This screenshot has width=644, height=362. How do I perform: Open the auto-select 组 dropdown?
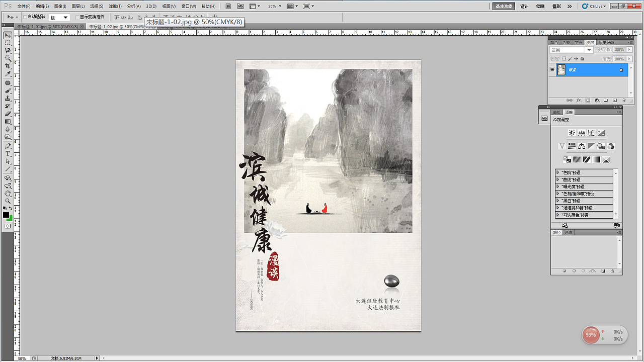(59, 18)
